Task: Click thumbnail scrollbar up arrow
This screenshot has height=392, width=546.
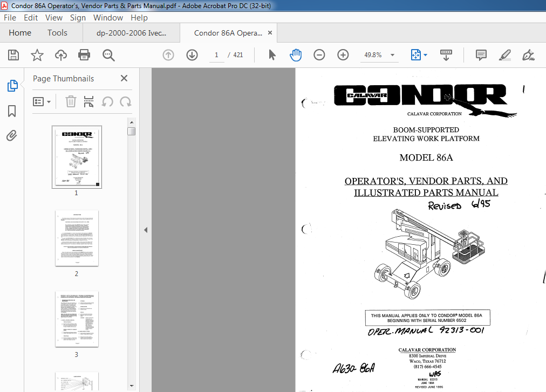Action: point(131,122)
